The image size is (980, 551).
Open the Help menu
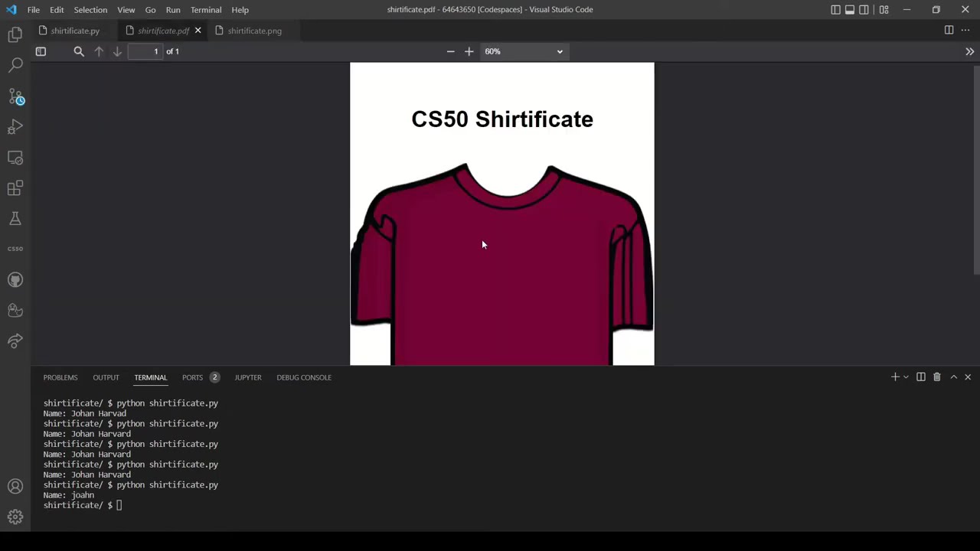[x=240, y=10]
